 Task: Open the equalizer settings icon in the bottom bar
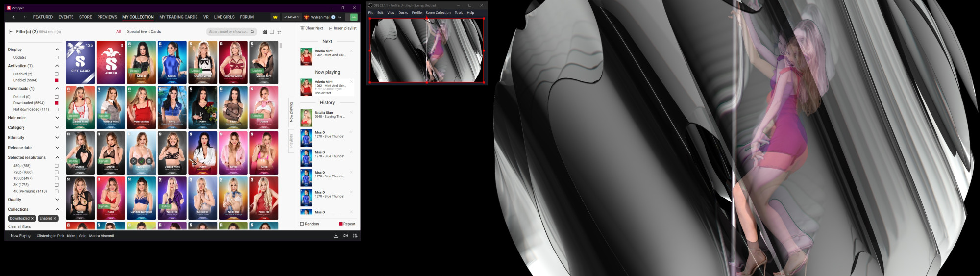point(355,236)
